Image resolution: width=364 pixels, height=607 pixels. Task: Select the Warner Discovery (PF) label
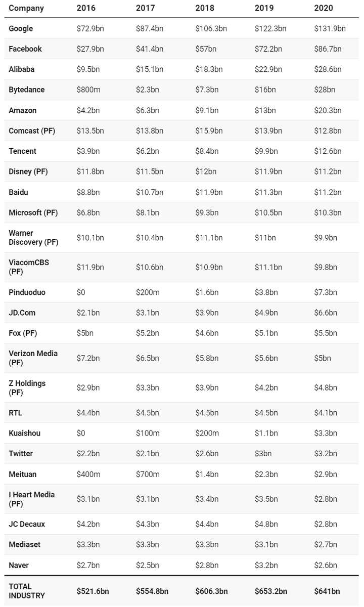point(33,238)
